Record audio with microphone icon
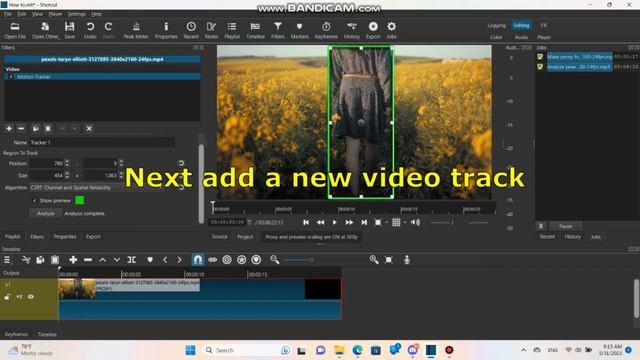This screenshot has width=640, height=360. point(407,260)
